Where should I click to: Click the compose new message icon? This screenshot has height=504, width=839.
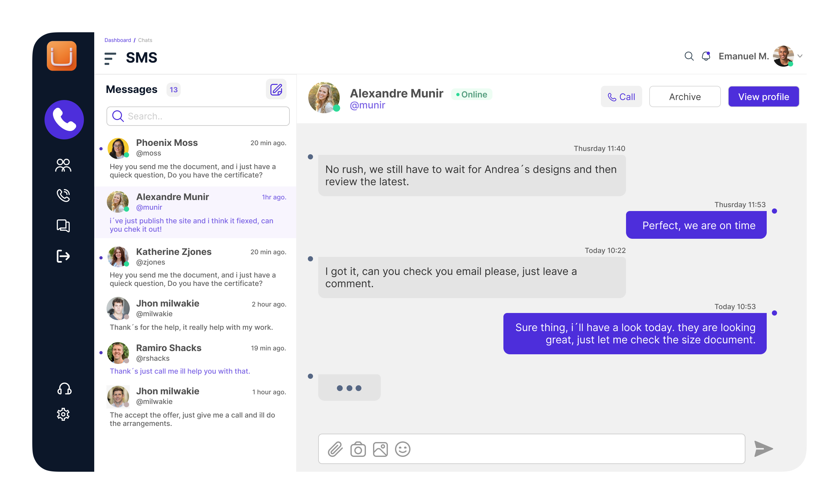point(276,90)
